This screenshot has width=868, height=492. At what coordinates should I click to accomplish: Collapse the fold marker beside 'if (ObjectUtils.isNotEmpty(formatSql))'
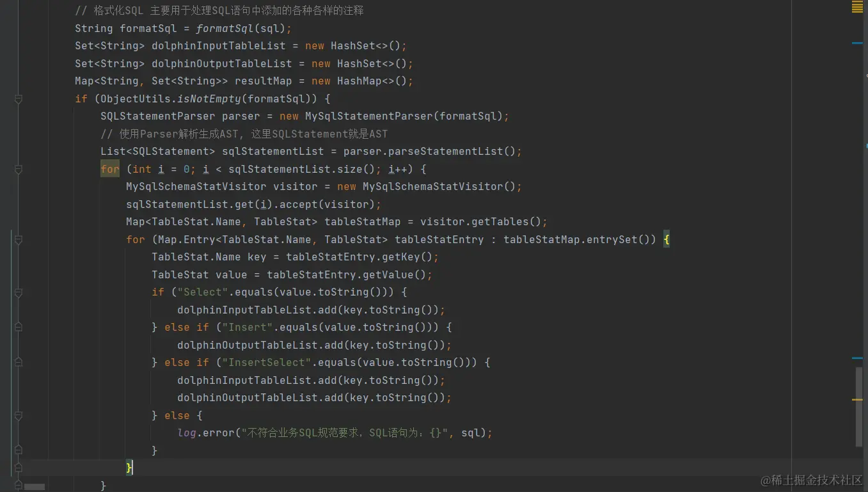point(18,99)
